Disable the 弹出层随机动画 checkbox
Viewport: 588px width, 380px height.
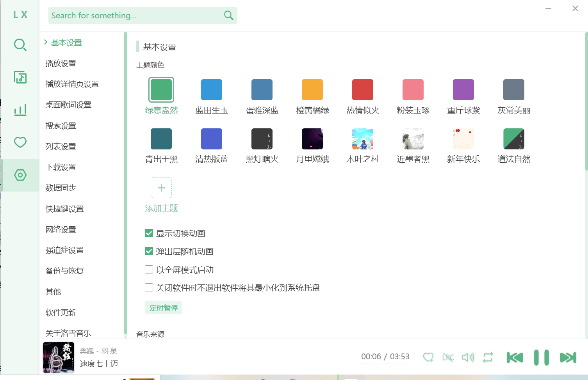[x=149, y=251]
